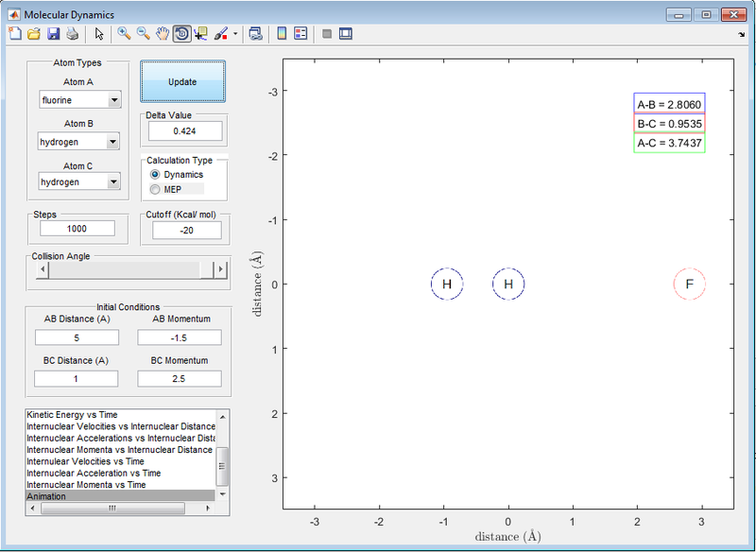Select the Zoom Out magnifier tool
Screen dimensions: 756x553
coord(143,34)
